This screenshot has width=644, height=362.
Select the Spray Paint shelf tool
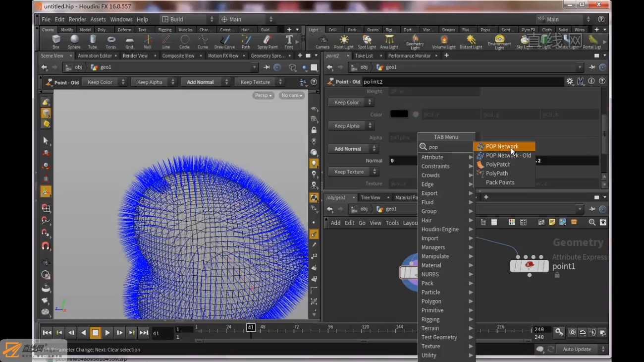point(268,42)
